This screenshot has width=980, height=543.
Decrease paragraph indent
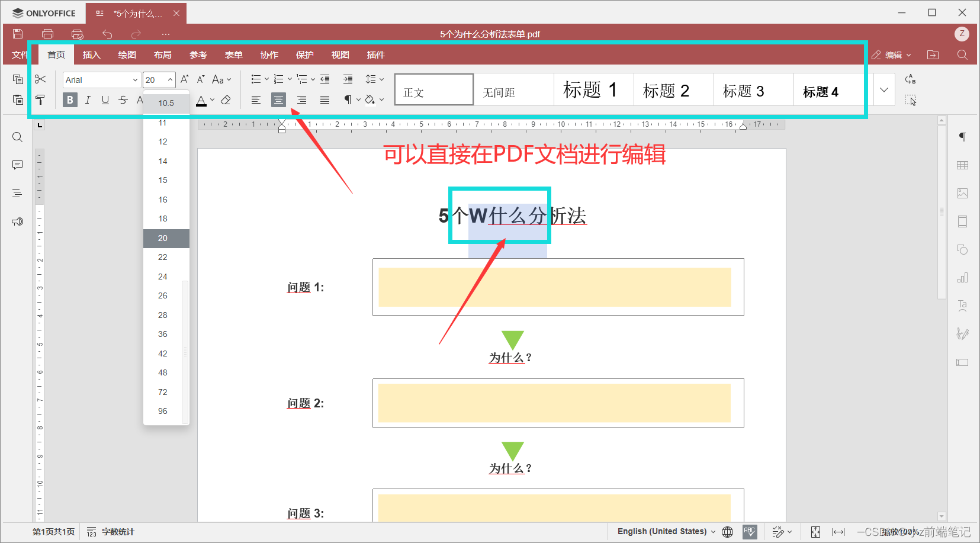point(325,79)
